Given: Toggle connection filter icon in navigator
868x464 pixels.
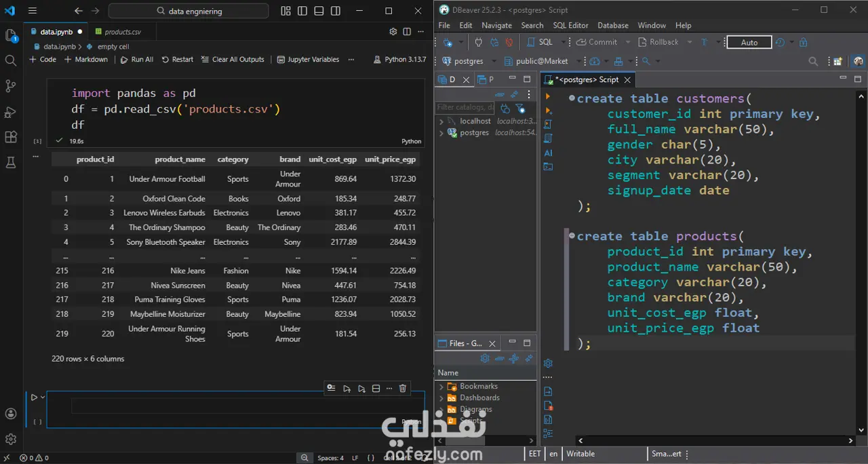Looking at the screenshot, I should (520, 108).
